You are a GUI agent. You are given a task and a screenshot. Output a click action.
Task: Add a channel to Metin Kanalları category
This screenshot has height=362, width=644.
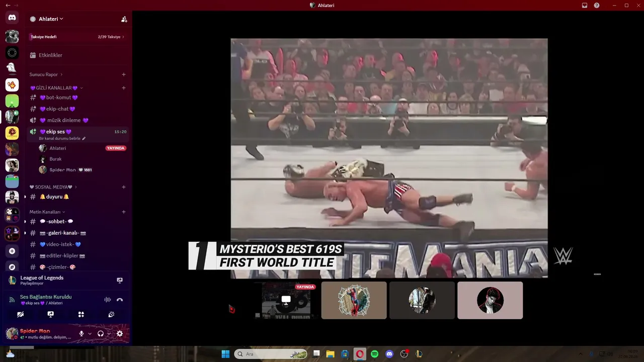(124, 212)
